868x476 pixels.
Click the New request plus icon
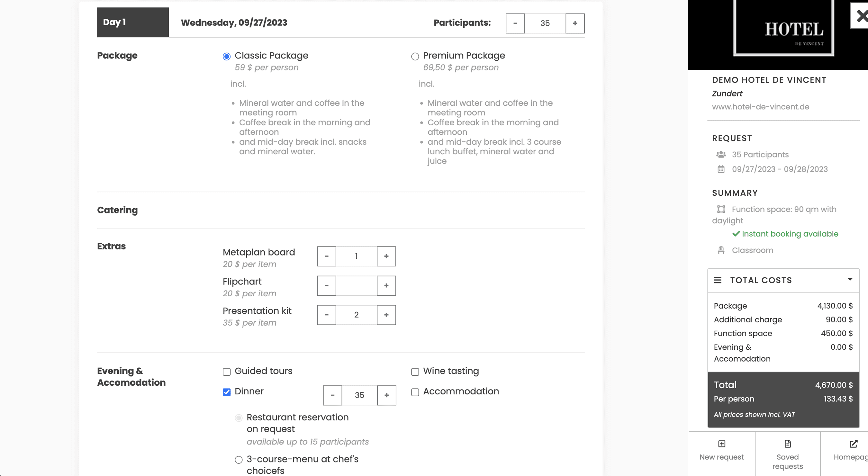pos(721,444)
